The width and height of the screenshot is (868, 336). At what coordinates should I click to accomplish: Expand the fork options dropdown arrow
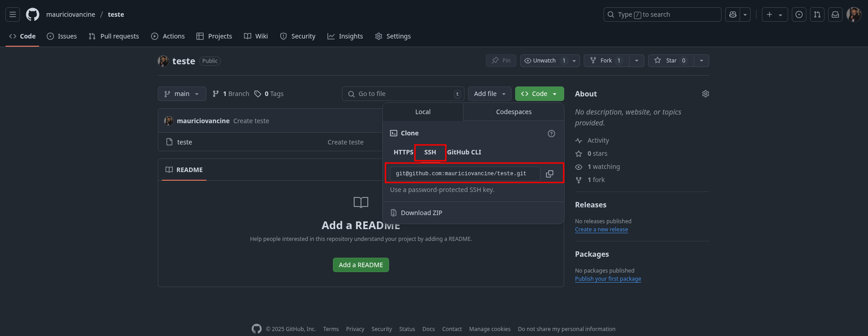[637, 61]
